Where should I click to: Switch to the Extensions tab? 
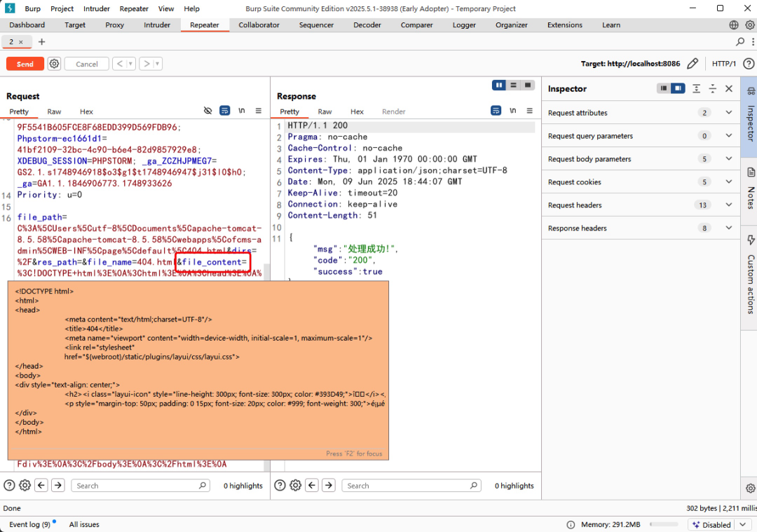pyautogui.click(x=565, y=25)
